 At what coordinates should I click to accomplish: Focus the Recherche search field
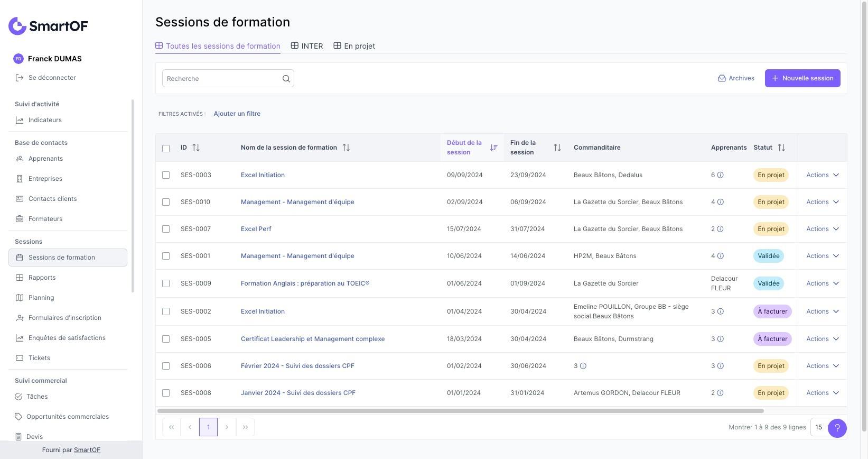222,79
